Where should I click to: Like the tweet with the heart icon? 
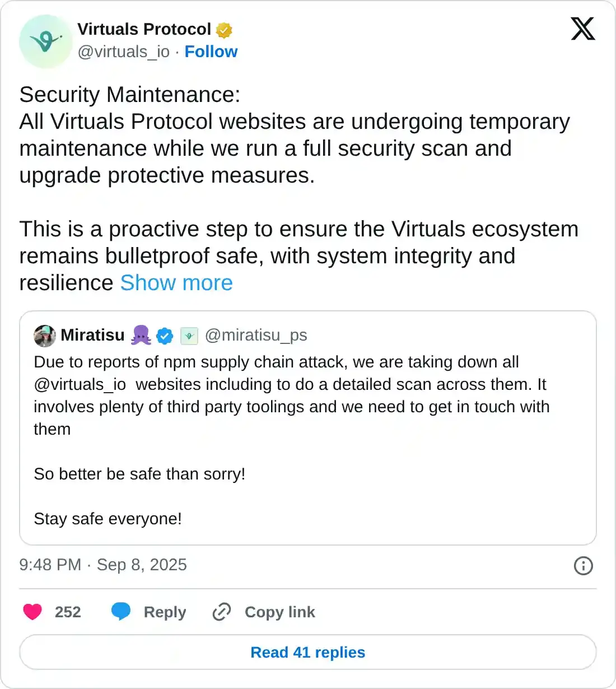(32, 612)
